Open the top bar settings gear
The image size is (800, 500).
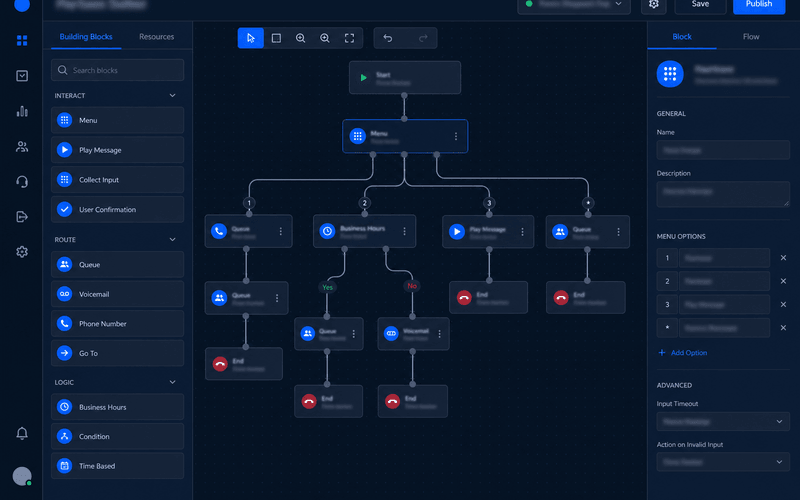click(x=654, y=4)
